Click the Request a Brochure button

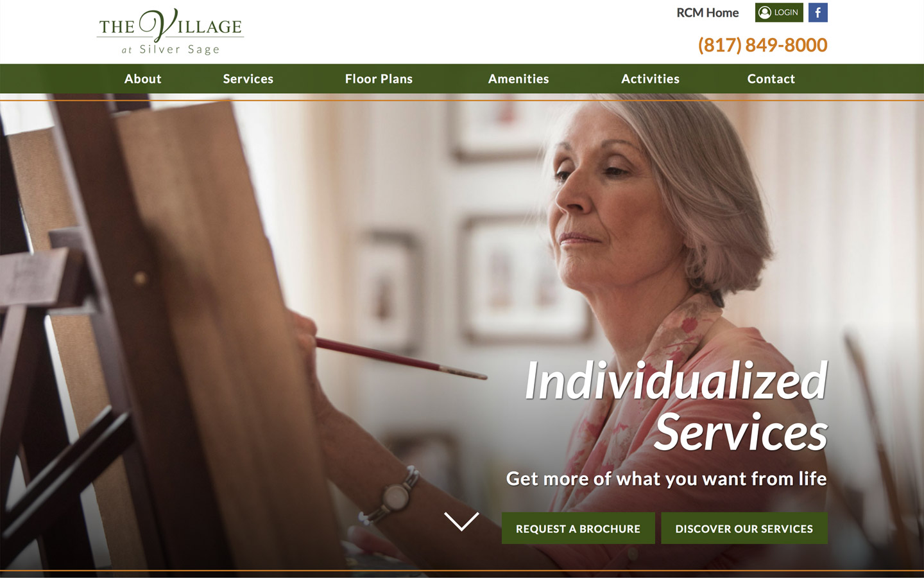578,528
